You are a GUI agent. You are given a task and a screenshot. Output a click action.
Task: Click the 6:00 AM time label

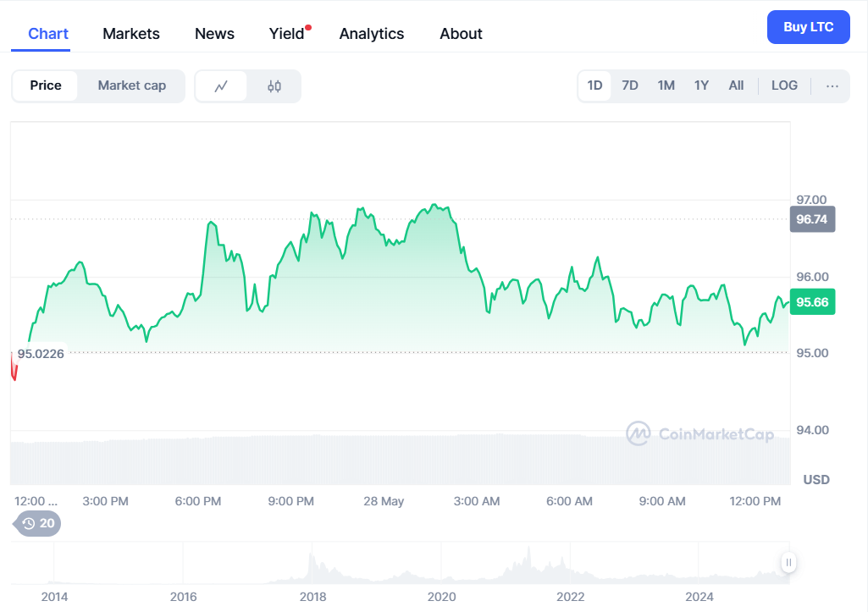tap(569, 501)
